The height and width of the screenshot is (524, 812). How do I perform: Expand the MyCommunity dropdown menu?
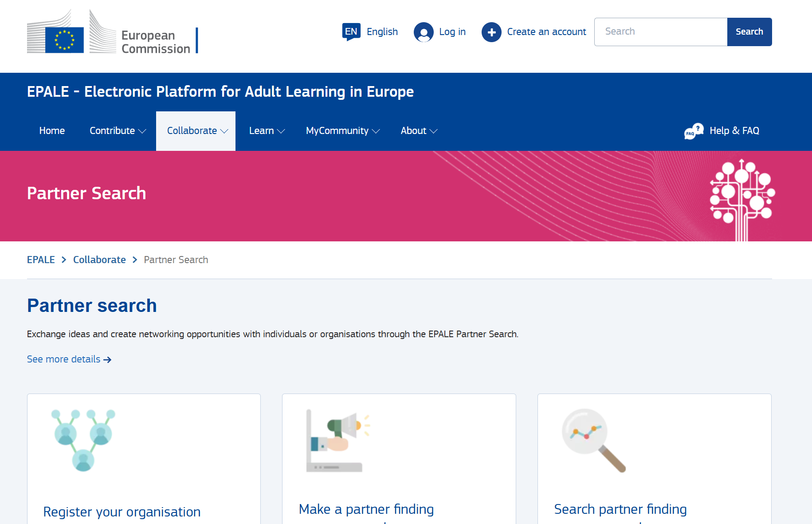coord(342,131)
